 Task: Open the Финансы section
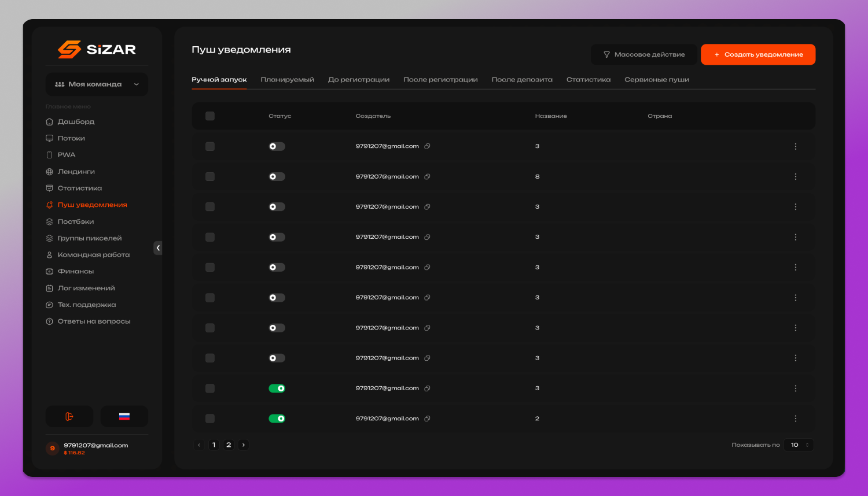[x=69, y=272]
